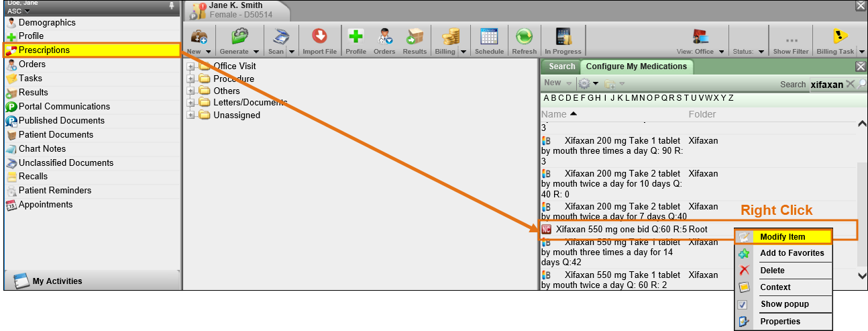The width and height of the screenshot is (868, 331).
Task: Open Demographics in the sidebar
Action: (93, 22)
